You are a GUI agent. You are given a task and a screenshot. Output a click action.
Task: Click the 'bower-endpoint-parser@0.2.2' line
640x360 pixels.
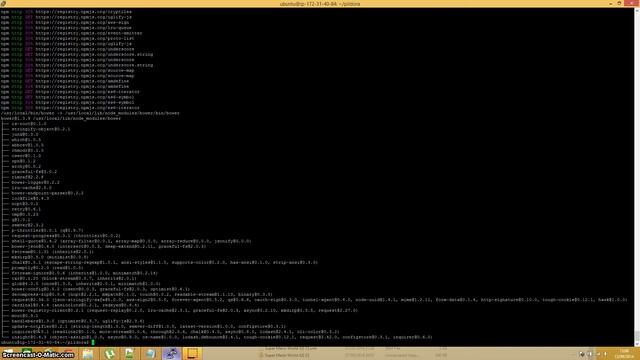(x=47, y=193)
